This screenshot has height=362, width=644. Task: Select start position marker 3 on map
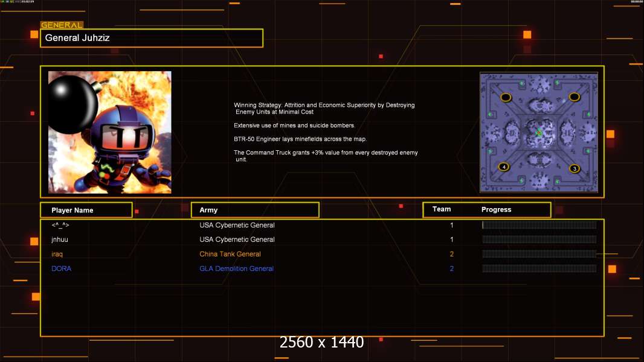tap(575, 168)
